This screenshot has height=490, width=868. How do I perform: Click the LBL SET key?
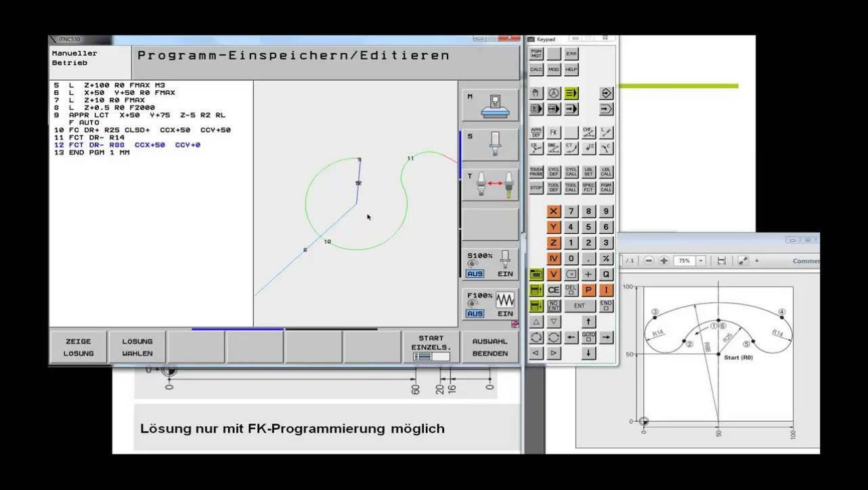tap(589, 171)
